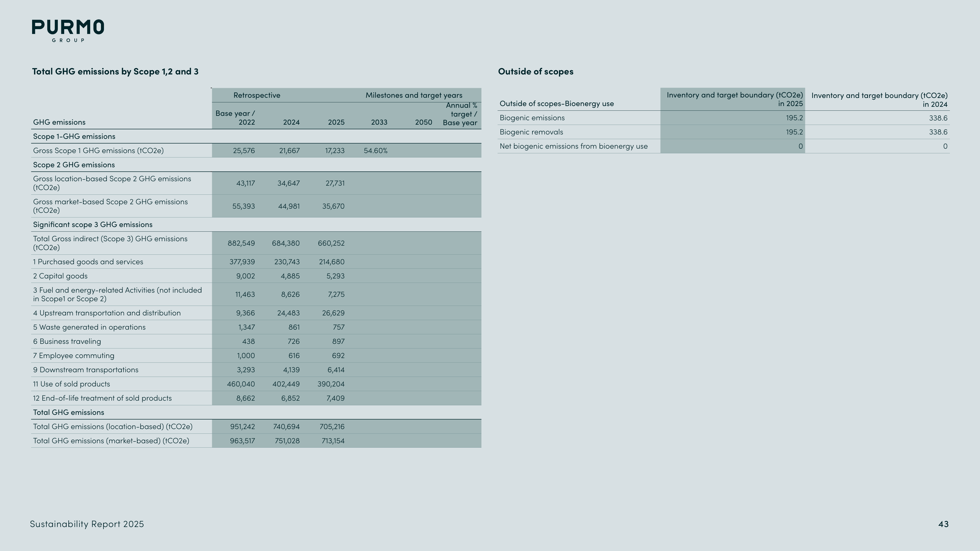Click the 757 waste 2025 value
Viewport: 980px width, 551px height.
[338, 327]
